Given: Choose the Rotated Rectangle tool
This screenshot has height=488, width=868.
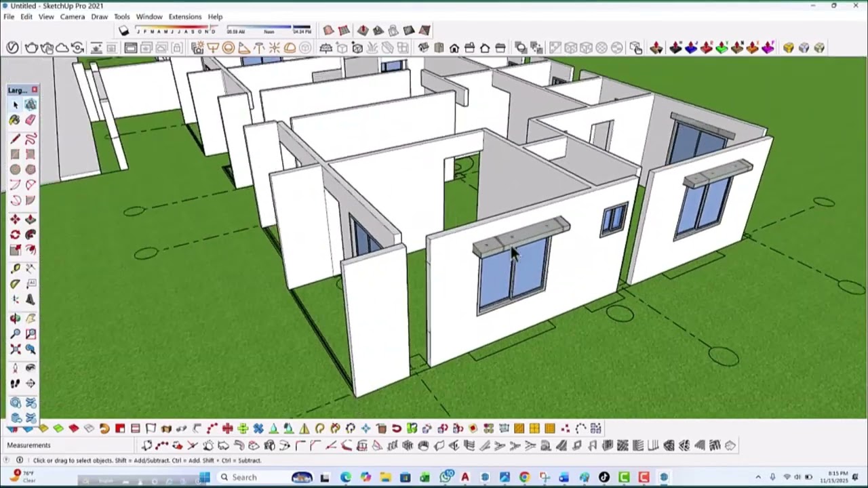Looking at the screenshot, I should (x=31, y=155).
